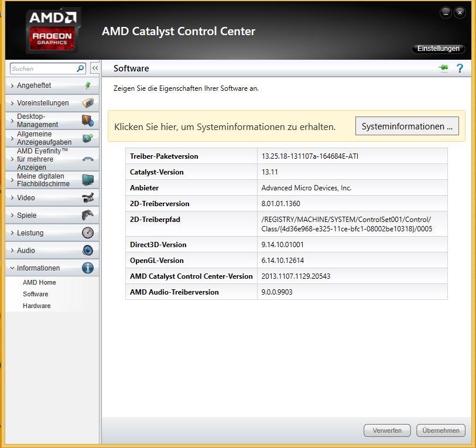The height and width of the screenshot is (448, 476).
Task: Open AMD Home under Informationen
Action: pyautogui.click(x=39, y=282)
